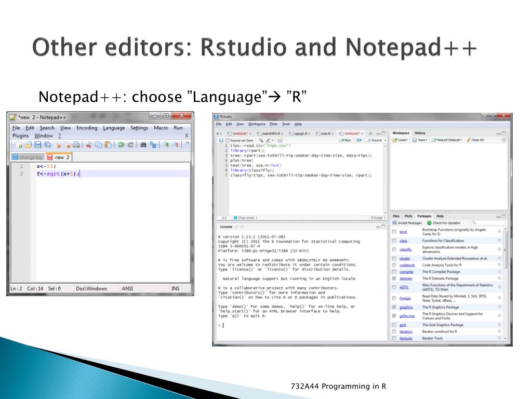Uncheck the grDevices package checkbox
The image size is (532, 399).
[x=394, y=316]
